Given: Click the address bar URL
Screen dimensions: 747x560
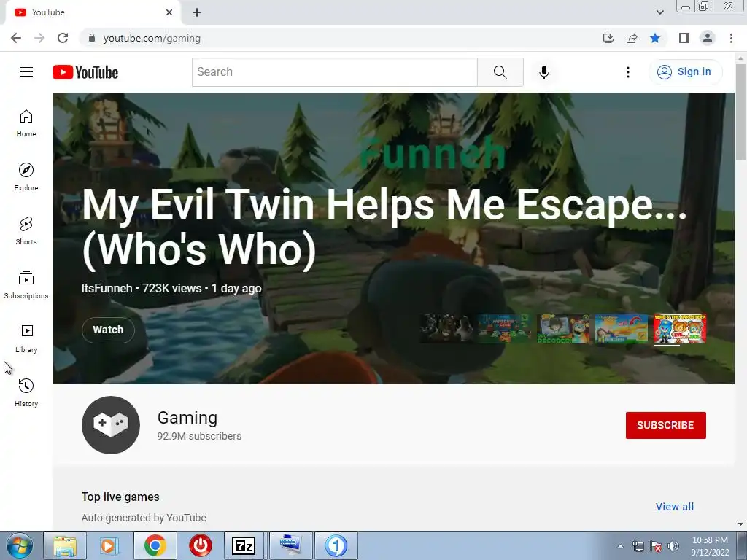Looking at the screenshot, I should click(x=152, y=38).
